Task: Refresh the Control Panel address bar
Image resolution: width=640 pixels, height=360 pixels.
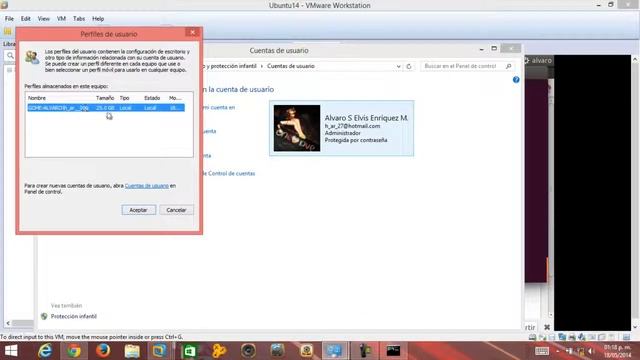Action: click(x=409, y=66)
